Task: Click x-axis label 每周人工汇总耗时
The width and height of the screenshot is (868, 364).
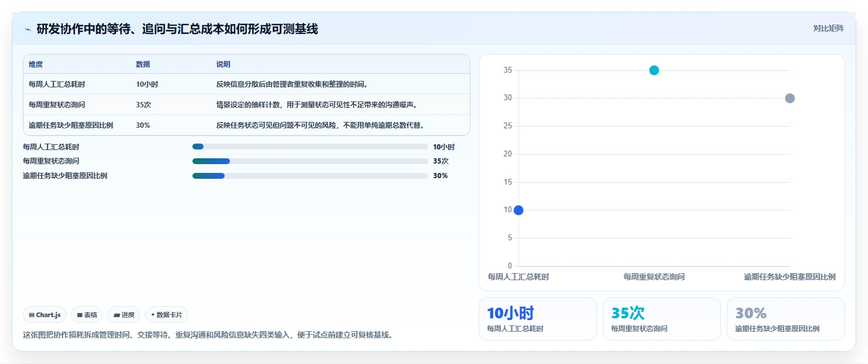Action: coord(518,277)
